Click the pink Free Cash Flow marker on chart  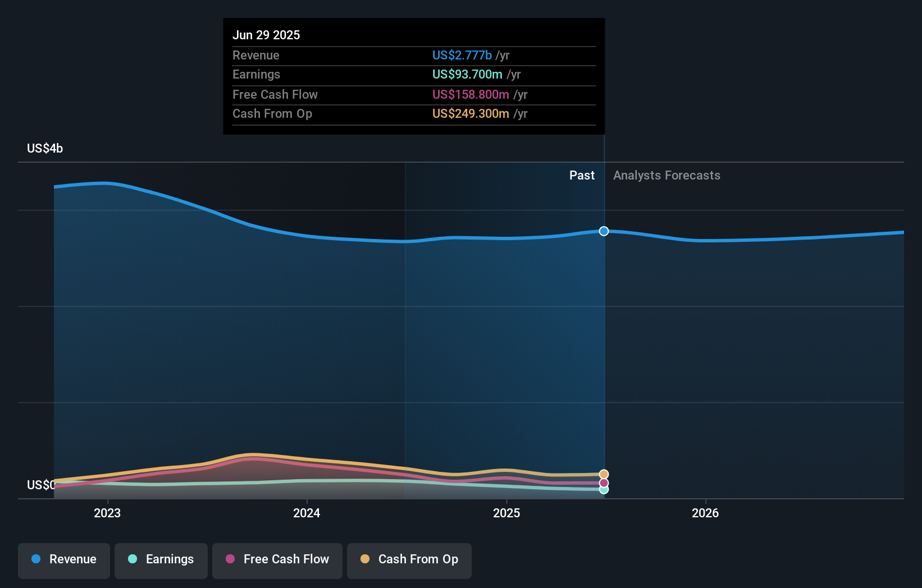tap(603, 483)
